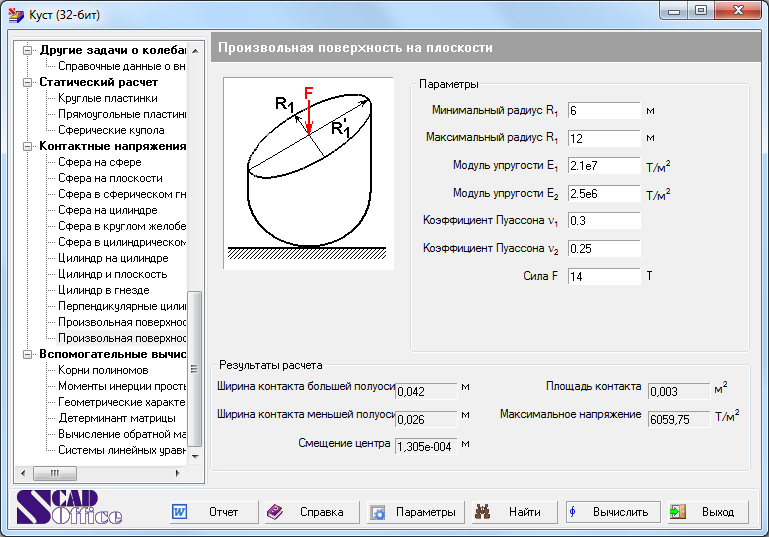The width and height of the screenshot is (769, 537).
Task: Choose Детерминант матрицы tree entry
Action: 121,418
